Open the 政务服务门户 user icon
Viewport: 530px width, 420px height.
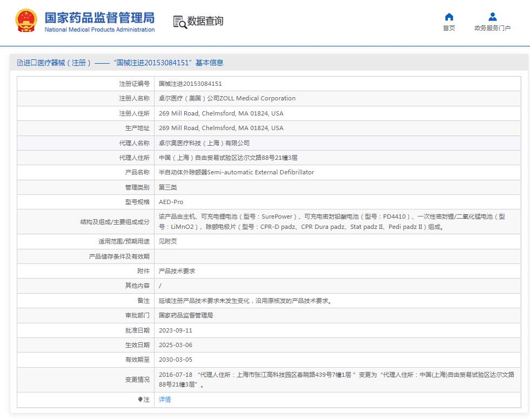(493, 17)
